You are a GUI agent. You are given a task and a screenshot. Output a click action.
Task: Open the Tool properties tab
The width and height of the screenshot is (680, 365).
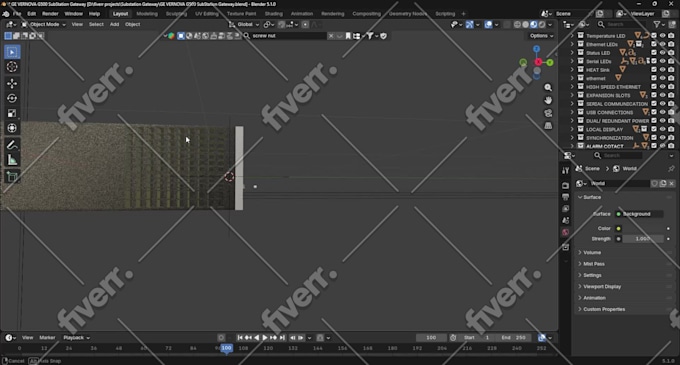click(x=565, y=170)
